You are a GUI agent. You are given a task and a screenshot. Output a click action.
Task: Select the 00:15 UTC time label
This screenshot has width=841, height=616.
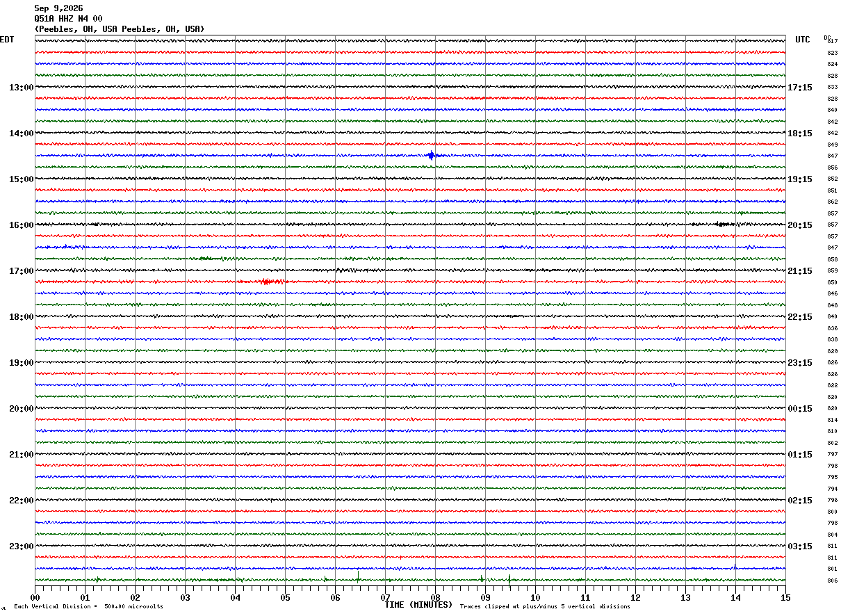[x=800, y=409]
